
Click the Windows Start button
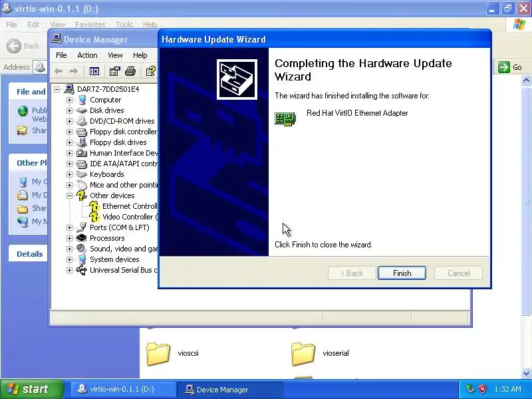click(x=32, y=389)
